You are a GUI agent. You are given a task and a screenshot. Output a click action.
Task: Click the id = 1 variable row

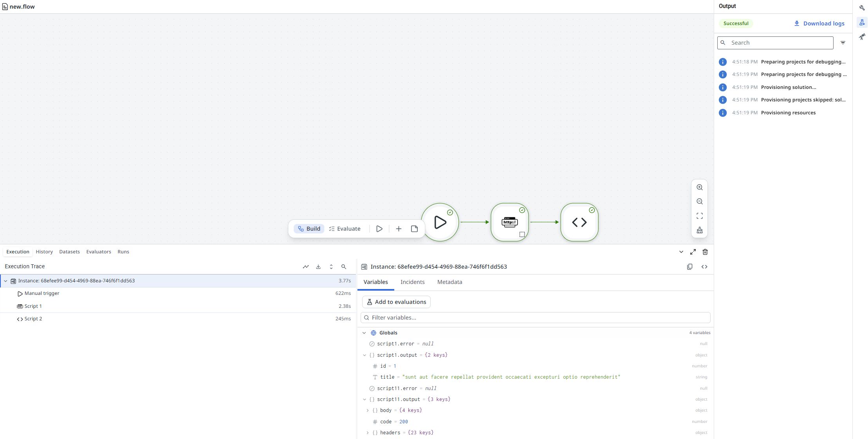(x=535, y=366)
